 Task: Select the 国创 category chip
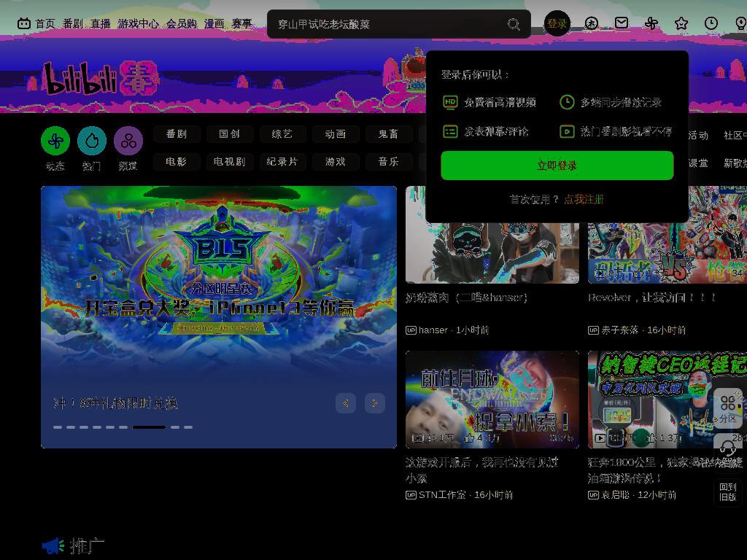point(230,134)
